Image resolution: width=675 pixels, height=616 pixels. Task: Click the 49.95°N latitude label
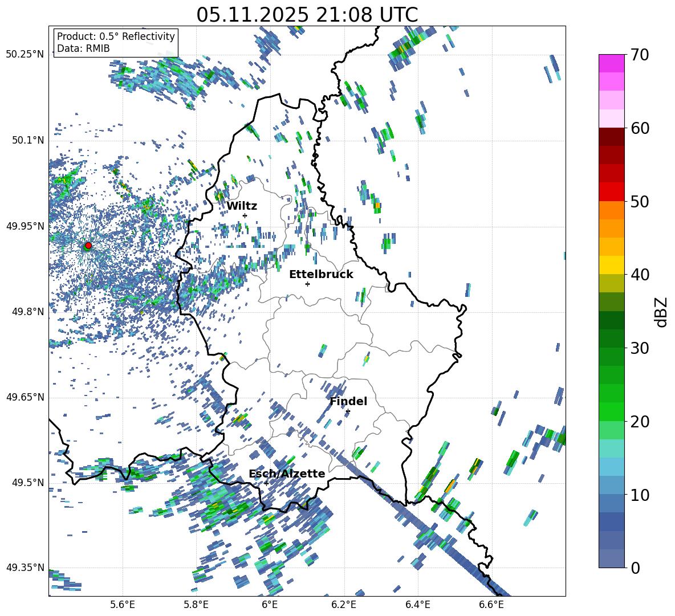click(x=25, y=226)
